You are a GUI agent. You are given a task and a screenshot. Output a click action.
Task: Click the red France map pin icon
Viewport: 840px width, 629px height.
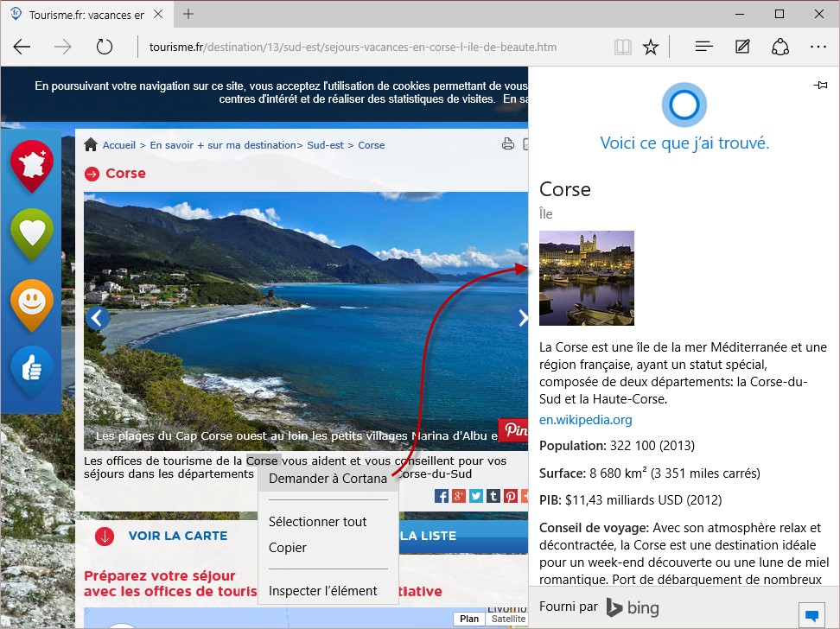(x=32, y=166)
